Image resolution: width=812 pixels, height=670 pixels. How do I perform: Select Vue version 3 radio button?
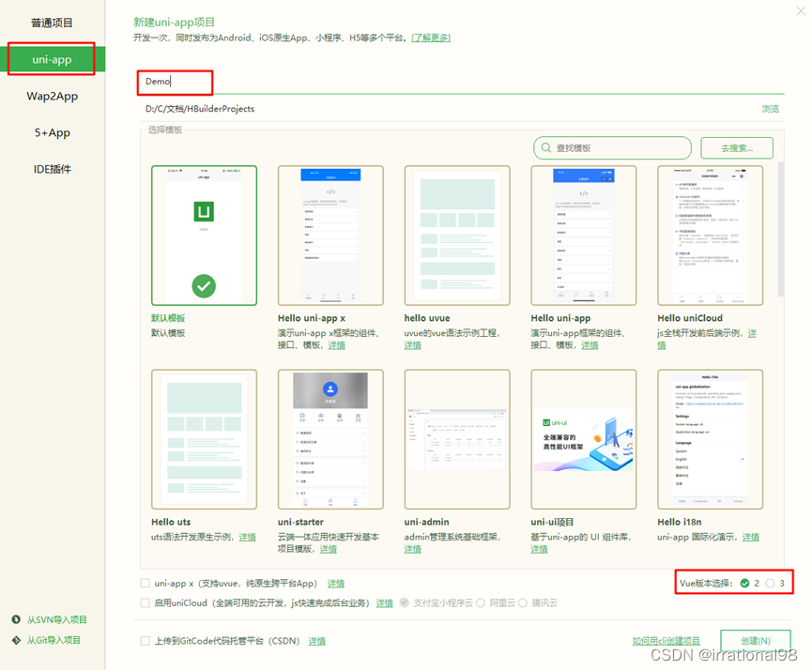(770, 583)
